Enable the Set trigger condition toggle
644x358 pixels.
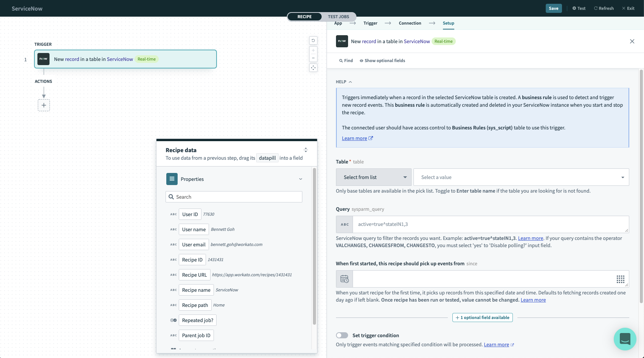342,335
